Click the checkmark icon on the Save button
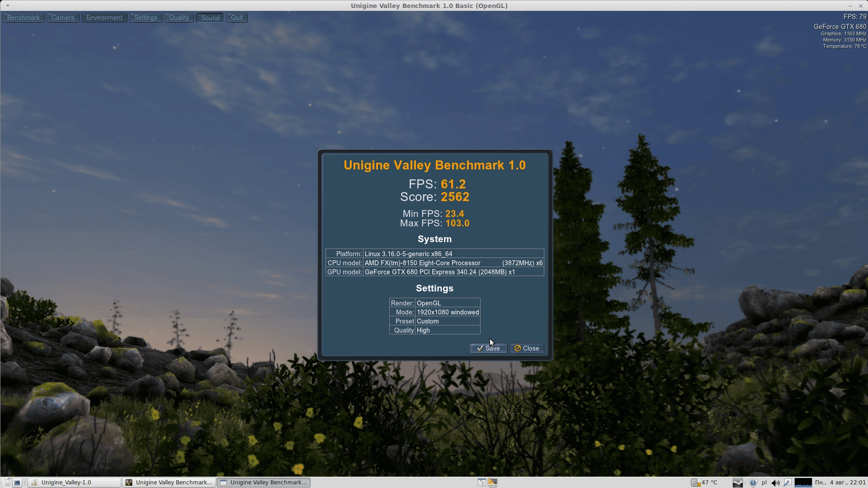This screenshot has height=488, width=868. (x=480, y=348)
